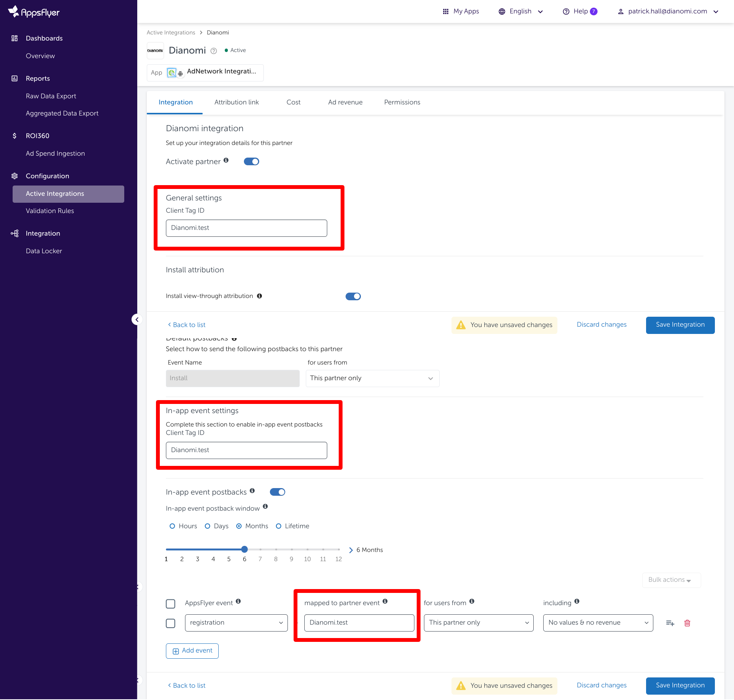
Task: Switch to the Integration tab
Action: point(175,103)
